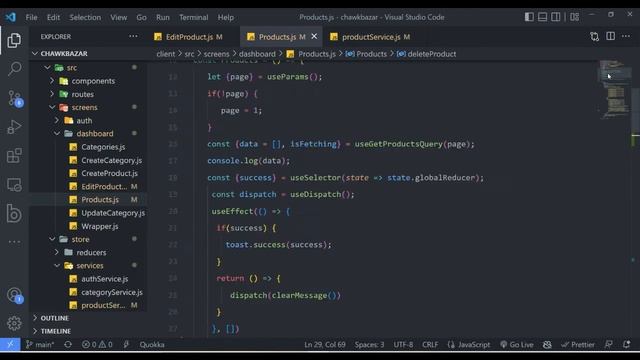Open the Selection menu
Screen dimensions: 640x360
[85, 17]
